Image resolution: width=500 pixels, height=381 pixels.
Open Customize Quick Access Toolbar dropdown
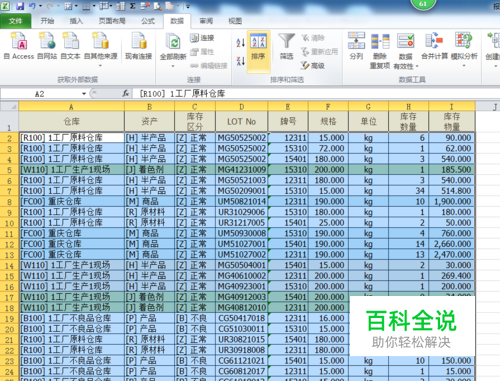[188, 6]
